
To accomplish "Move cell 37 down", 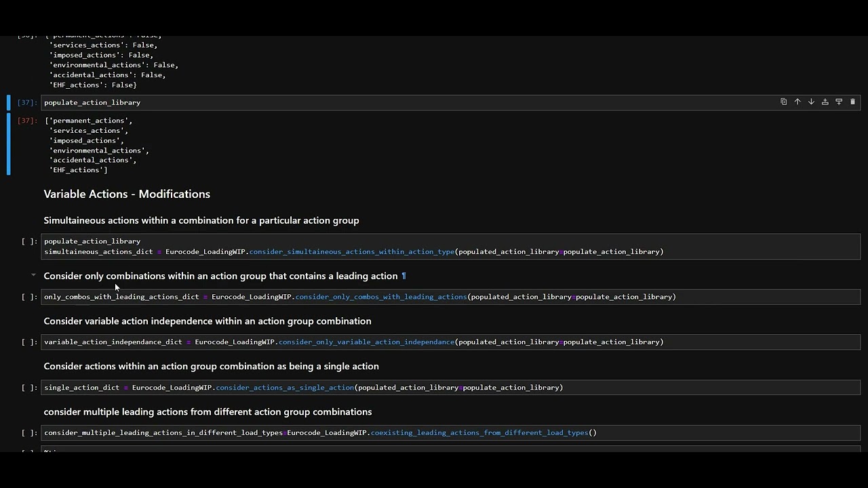I will point(811,102).
